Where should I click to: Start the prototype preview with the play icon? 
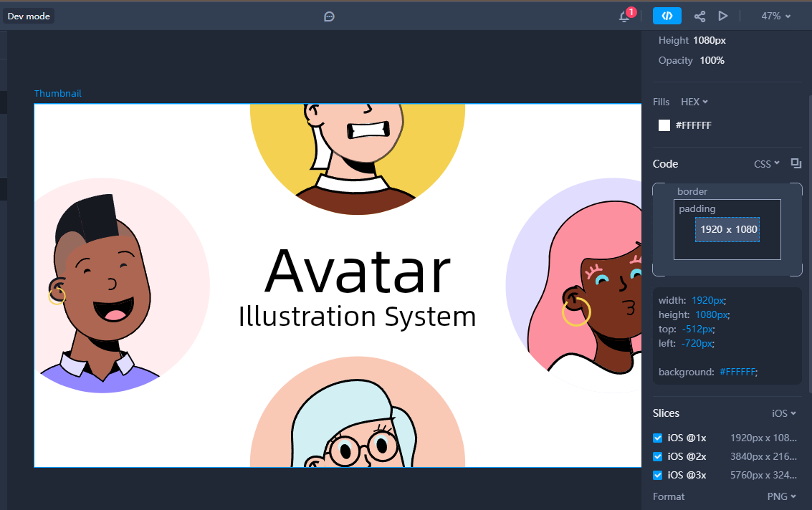pos(723,16)
